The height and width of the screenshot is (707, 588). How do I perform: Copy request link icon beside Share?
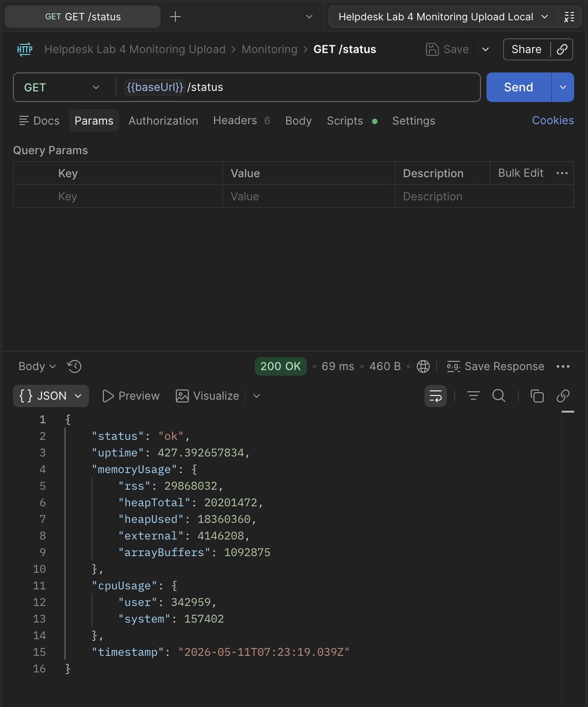pos(562,49)
